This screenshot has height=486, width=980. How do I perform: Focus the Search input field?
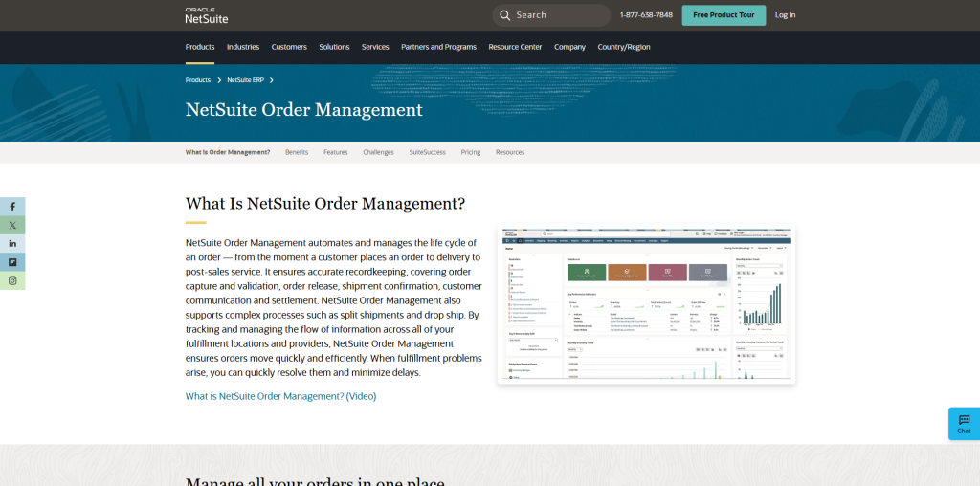[551, 15]
